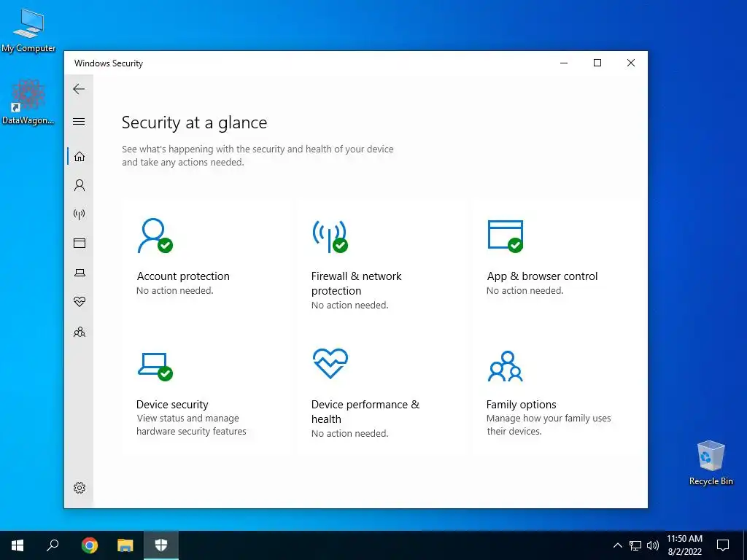
Task: Open taskbar search magnifier
Action: 53,545
